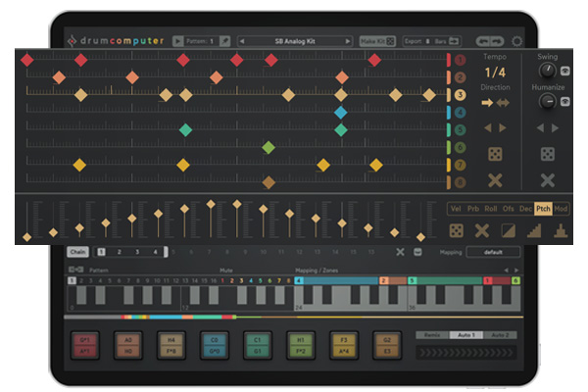Click the Export number of bars value
588x392 pixels.
coord(427,41)
